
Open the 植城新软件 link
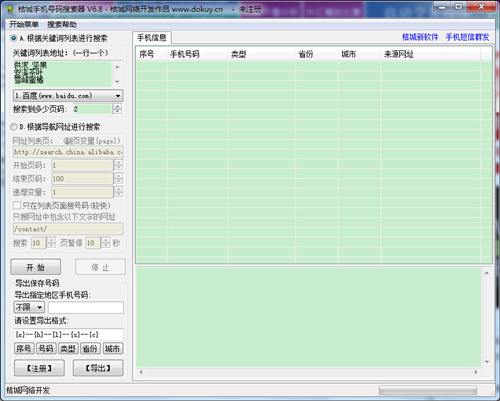point(420,37)
